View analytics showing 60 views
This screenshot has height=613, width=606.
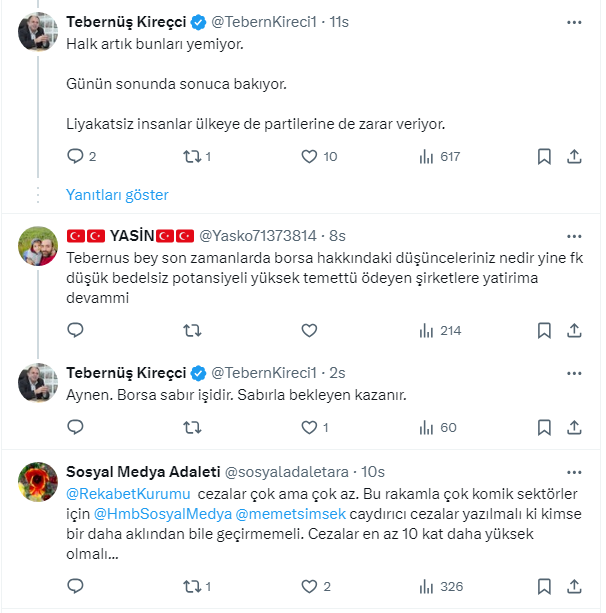coord(426,427)
